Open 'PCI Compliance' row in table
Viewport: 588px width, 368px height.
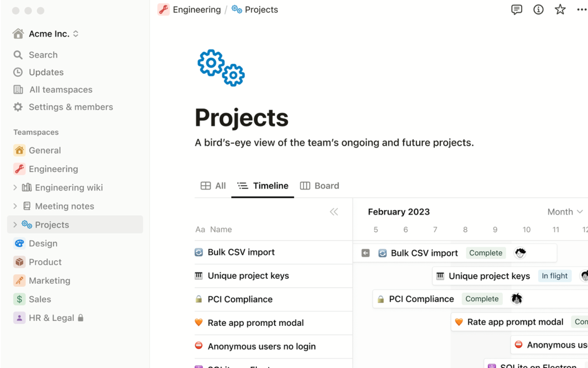(274, 299)
